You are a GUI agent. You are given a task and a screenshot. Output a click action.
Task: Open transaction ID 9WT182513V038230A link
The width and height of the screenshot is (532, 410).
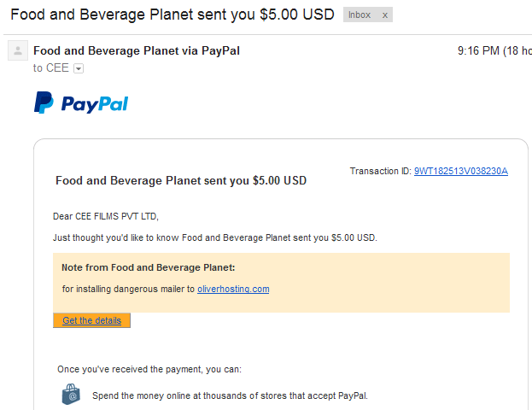[x=461, y=171]
